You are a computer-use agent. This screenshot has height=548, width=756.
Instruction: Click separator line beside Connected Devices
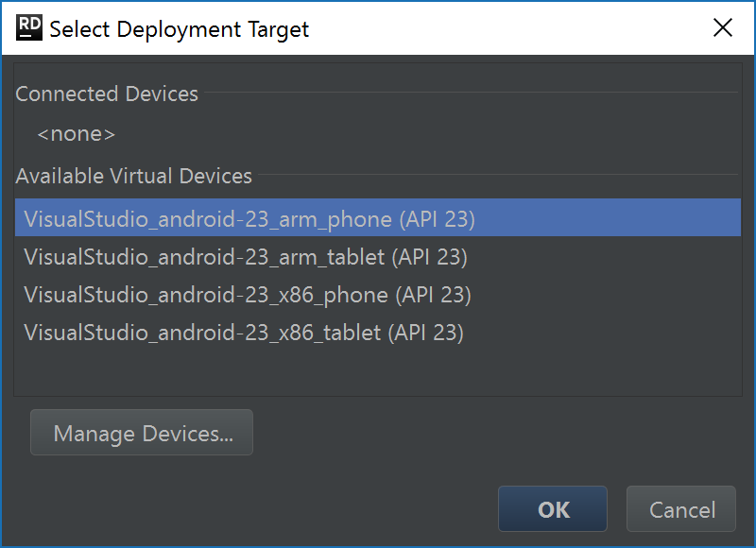471,92
